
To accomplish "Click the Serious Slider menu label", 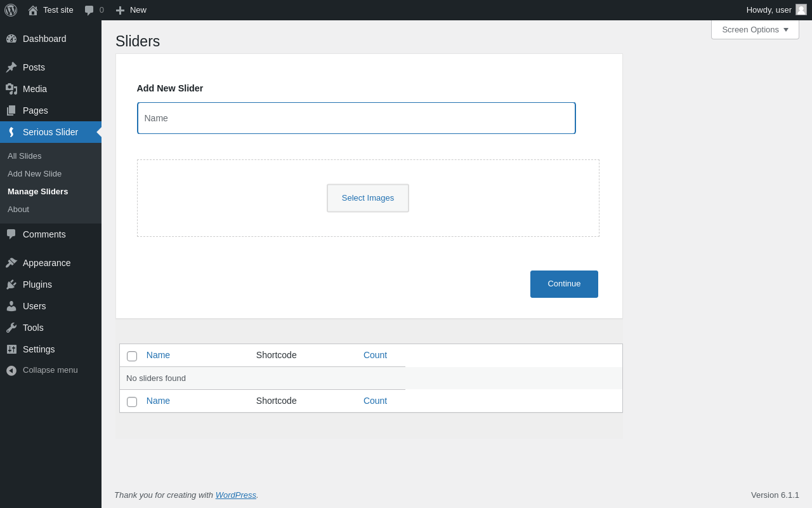I will 50,132.
